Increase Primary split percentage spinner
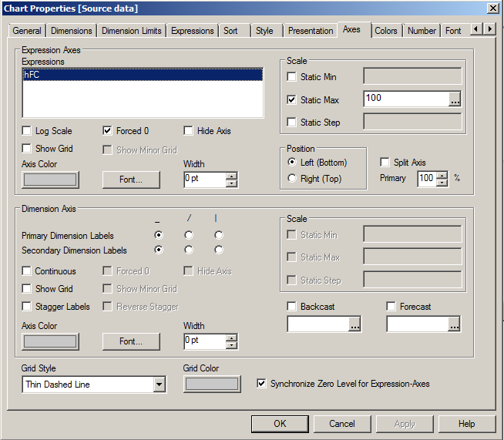This screenshot has width=504, height=440. tap(442, 174)
